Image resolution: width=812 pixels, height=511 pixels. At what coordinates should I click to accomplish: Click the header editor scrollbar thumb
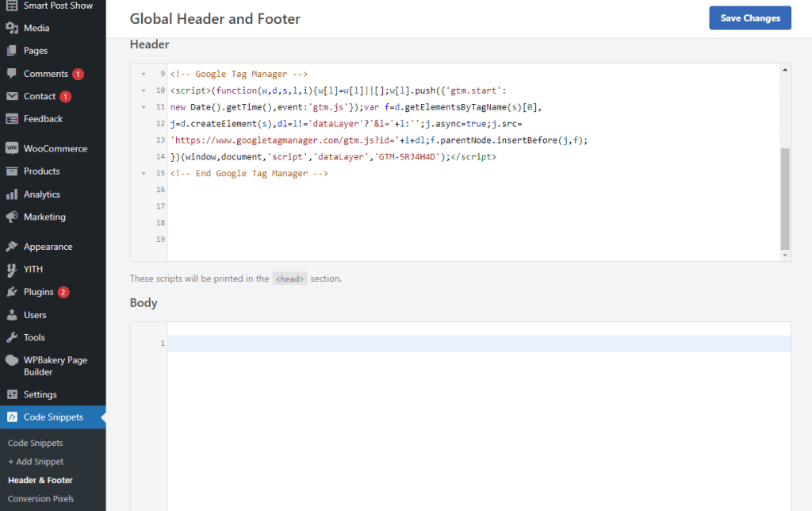coord(785,199)
